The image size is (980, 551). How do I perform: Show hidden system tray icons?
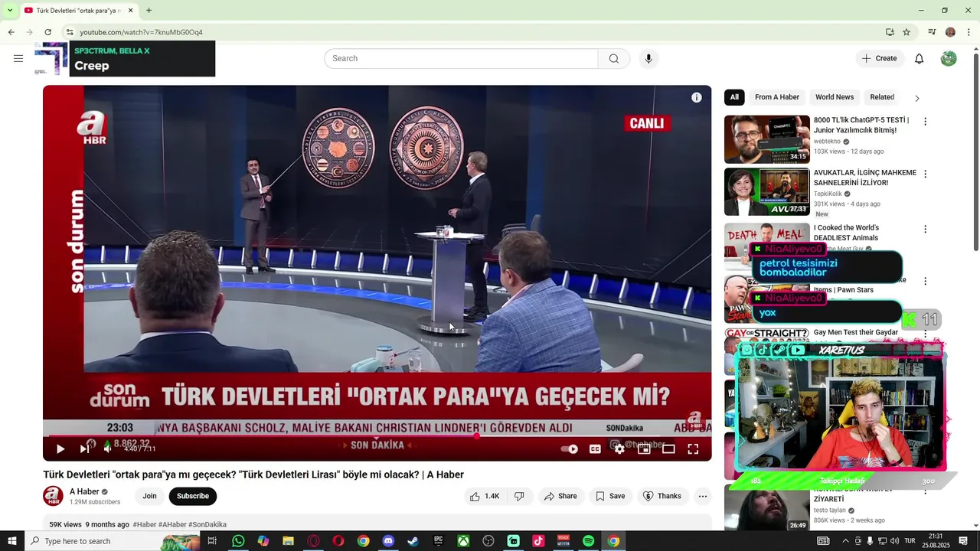pos(844,541)
